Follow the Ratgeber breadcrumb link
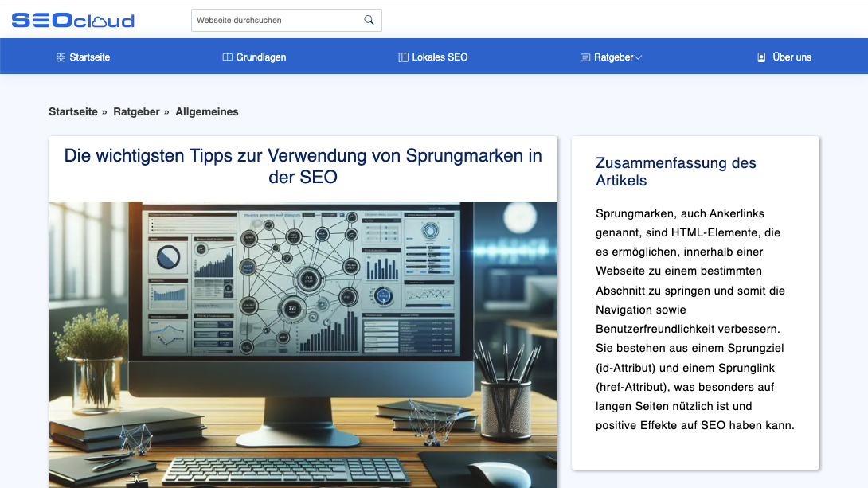This screenshot has width=868, height=488. point(136,112)
